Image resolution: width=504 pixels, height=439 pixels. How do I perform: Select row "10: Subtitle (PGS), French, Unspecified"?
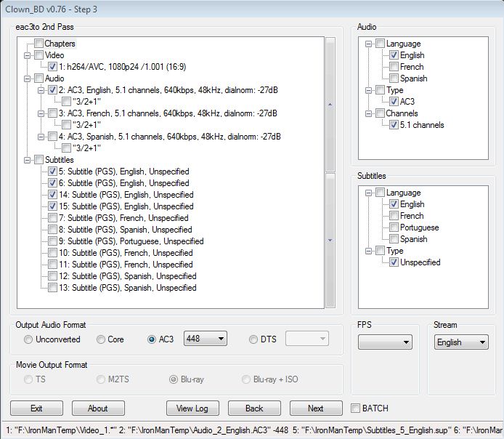(x=126, y=253)
